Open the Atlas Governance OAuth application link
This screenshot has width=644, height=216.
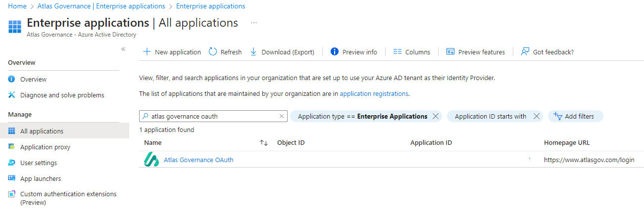198,160
